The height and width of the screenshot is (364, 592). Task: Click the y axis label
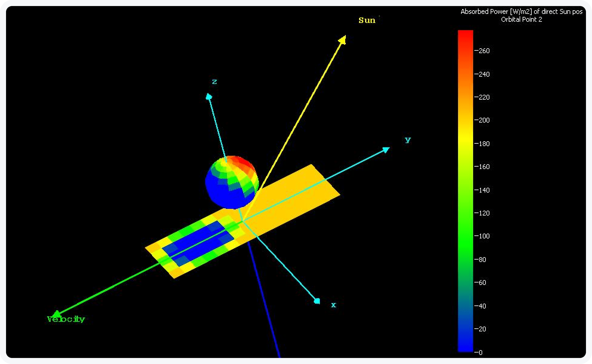coord(408,140)
